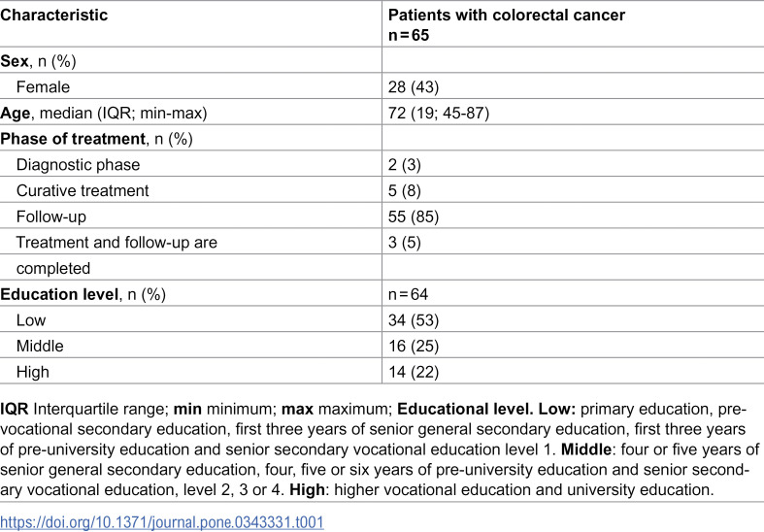Select the Phase of treatment heading
The height and width of the screenshot is (532, 764).
(96, 139)
